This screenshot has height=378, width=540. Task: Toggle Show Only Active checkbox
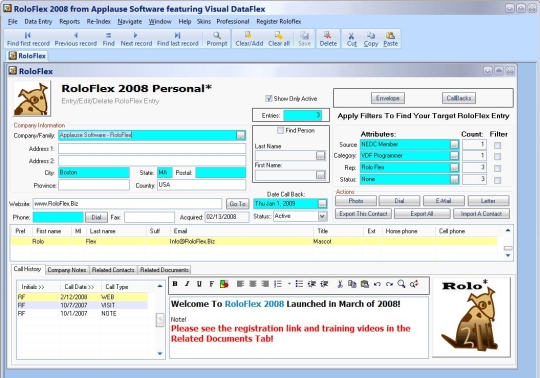[269, 98]
